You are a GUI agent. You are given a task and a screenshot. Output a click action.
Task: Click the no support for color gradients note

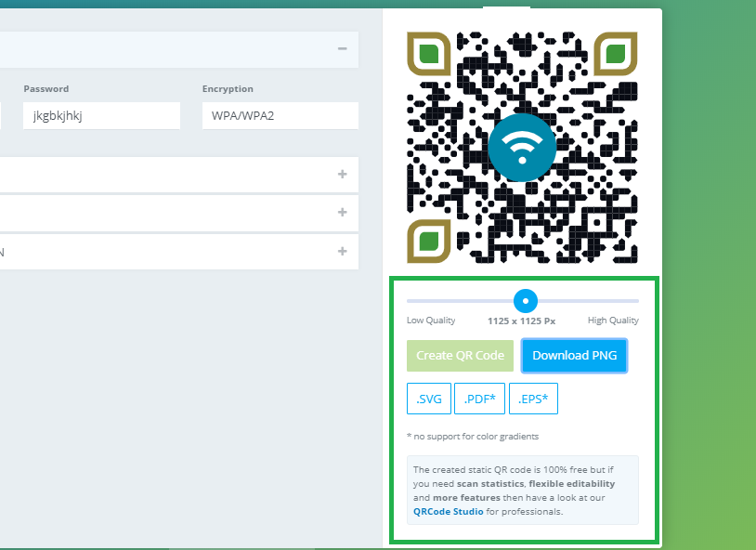(473, 437)
